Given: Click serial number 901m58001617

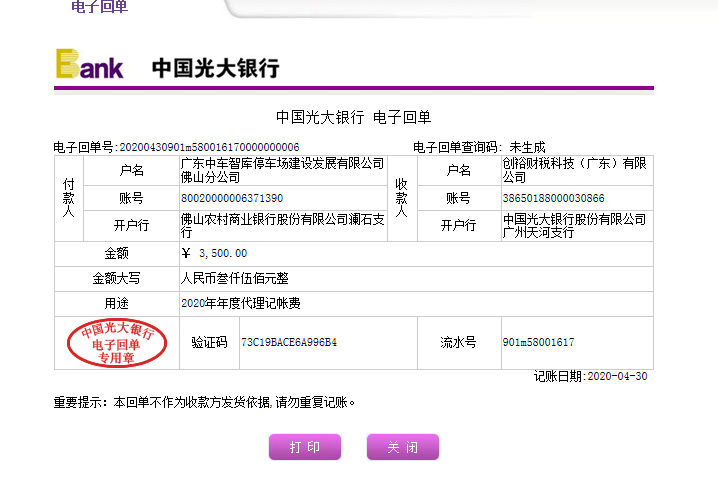Looking at the screenshot, I should (538, 342).
